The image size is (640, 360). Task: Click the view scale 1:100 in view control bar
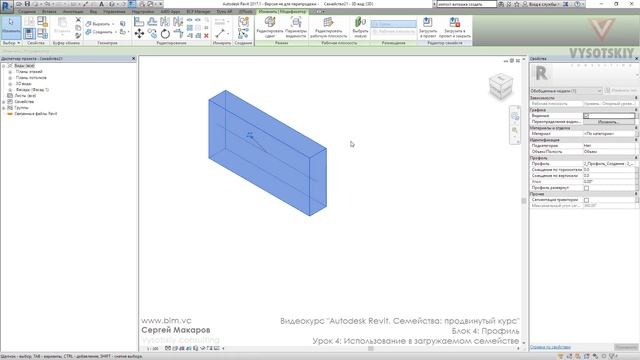152,349
